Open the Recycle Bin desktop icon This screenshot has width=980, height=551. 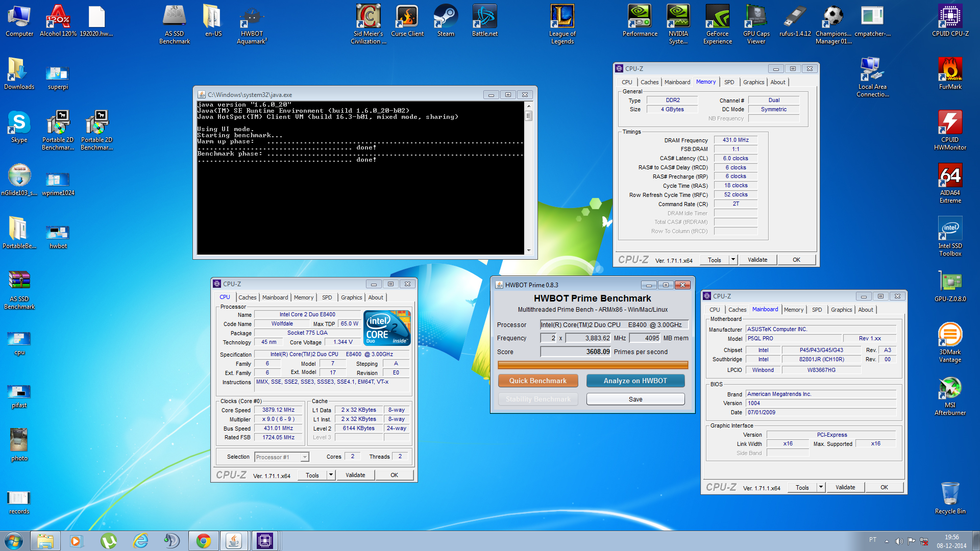pyautogui.click(x=950, y=498)
